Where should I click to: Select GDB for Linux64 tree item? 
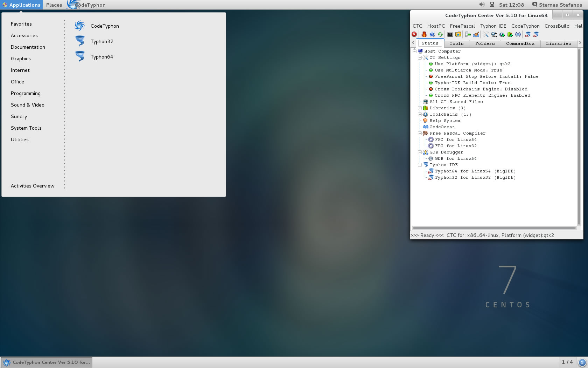pos(456,158)
